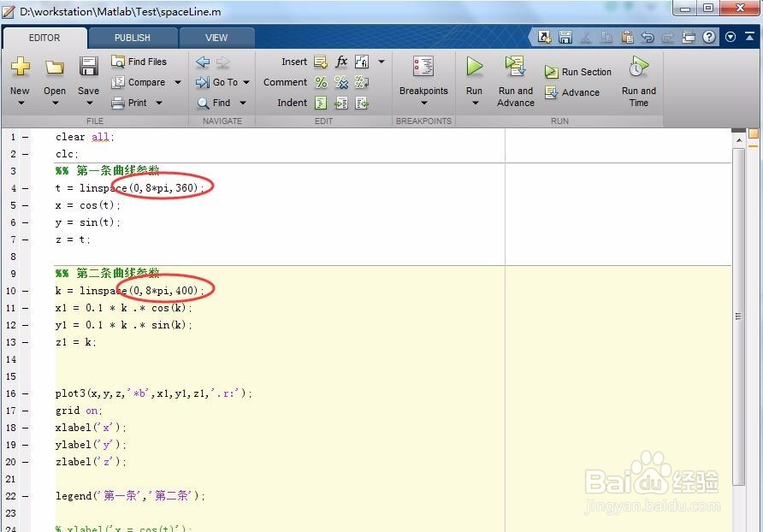Minimize the toolstrip arrow icon
Viewport: 763px width, 532px height.
tap(750, 37)
